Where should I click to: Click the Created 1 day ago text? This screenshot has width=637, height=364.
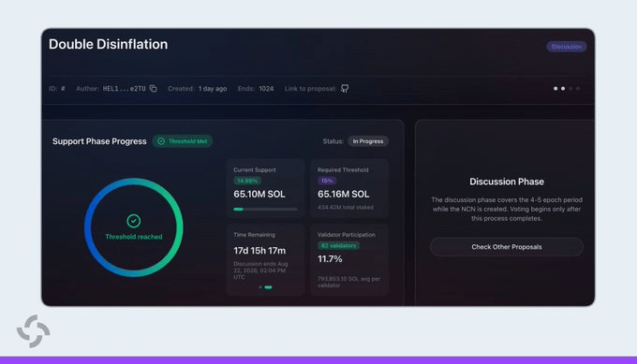(x=197, y=89)
